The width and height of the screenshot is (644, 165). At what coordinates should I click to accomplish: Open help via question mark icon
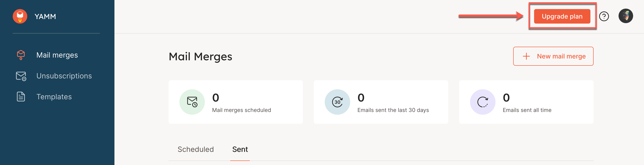[604, 17]
